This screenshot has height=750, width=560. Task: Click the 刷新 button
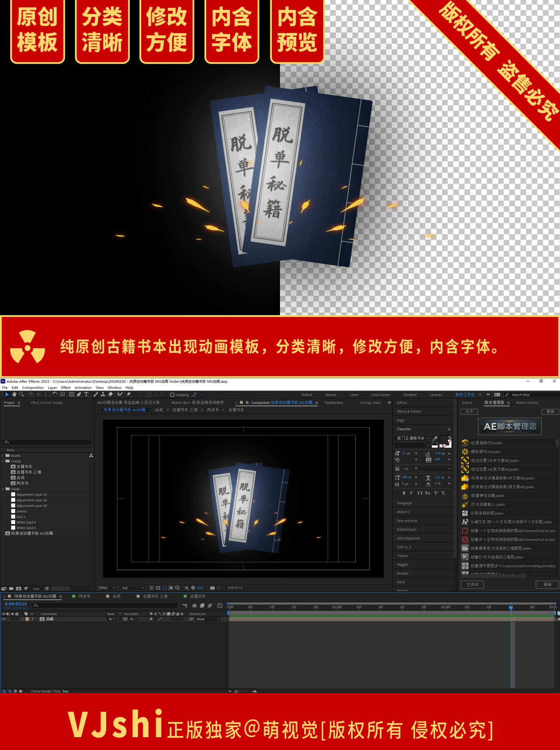(548, 585)
